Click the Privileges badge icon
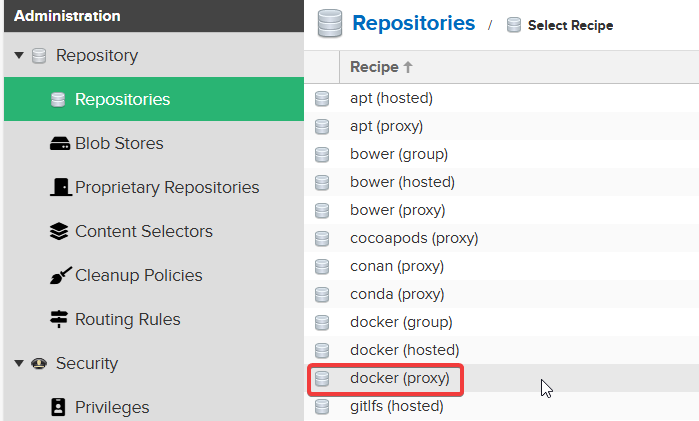This screenshot has height=421, width=699. 59,408
